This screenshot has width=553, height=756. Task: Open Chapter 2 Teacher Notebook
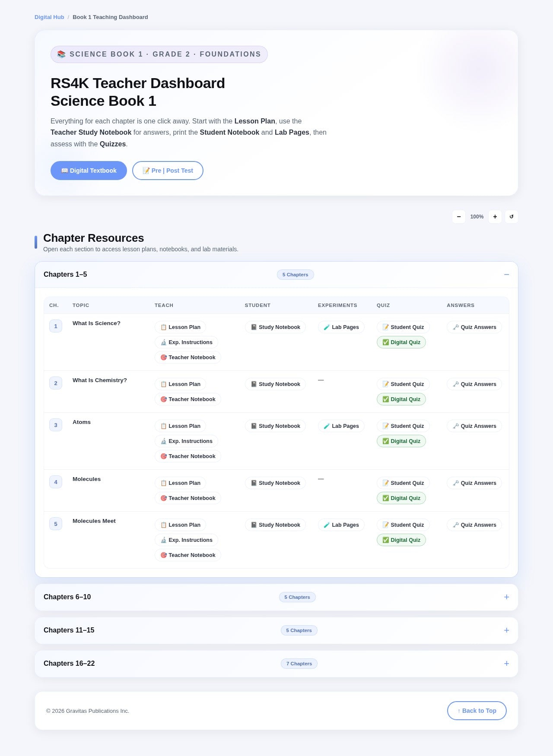tap(188, 399)
